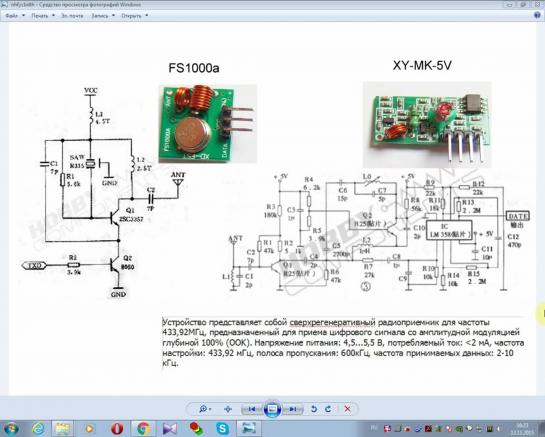545x437 pixels.
Task: Switch to Google Chrome in taskbar
Action: [x=143, y=428]
